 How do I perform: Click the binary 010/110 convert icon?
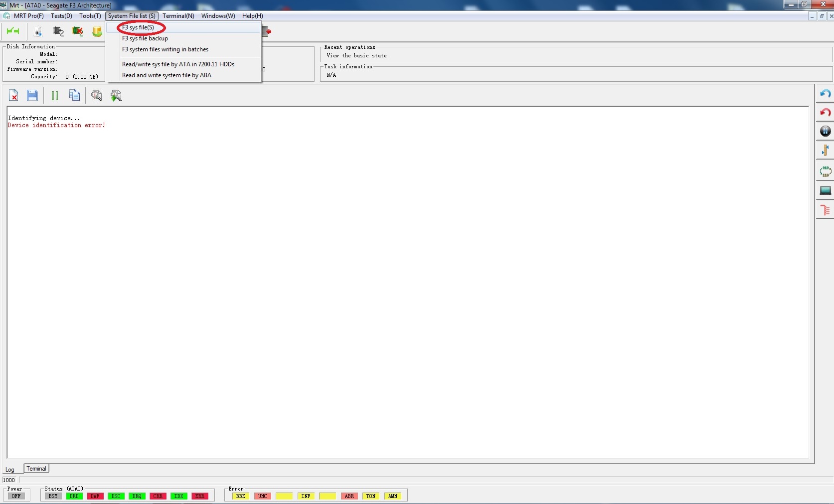pyautogui.click(x=826, y=171)
